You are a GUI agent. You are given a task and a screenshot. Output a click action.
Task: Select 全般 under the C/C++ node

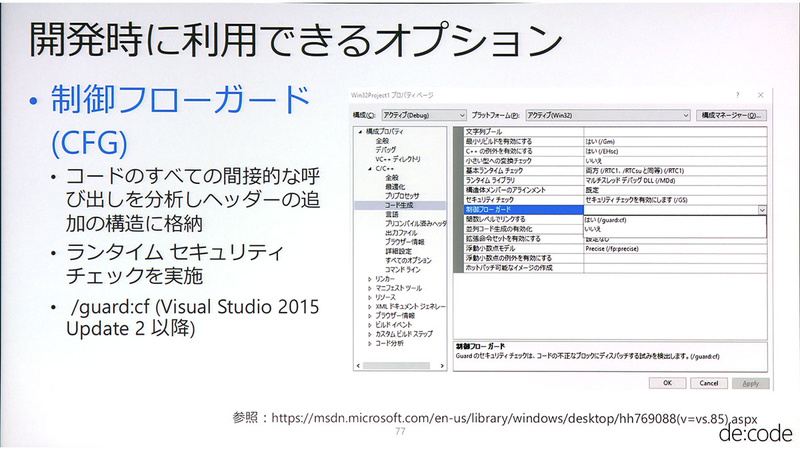(391, 178)
